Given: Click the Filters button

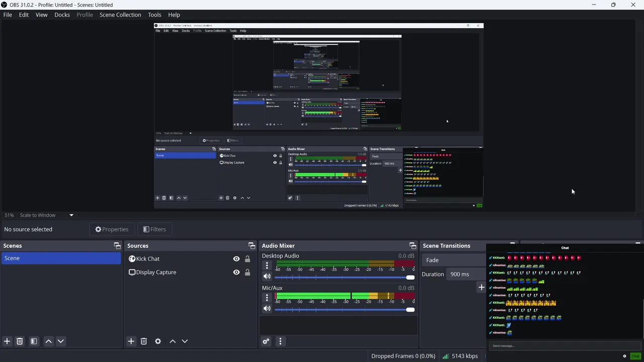Looking at the screenshot, I should coord(154,229).
